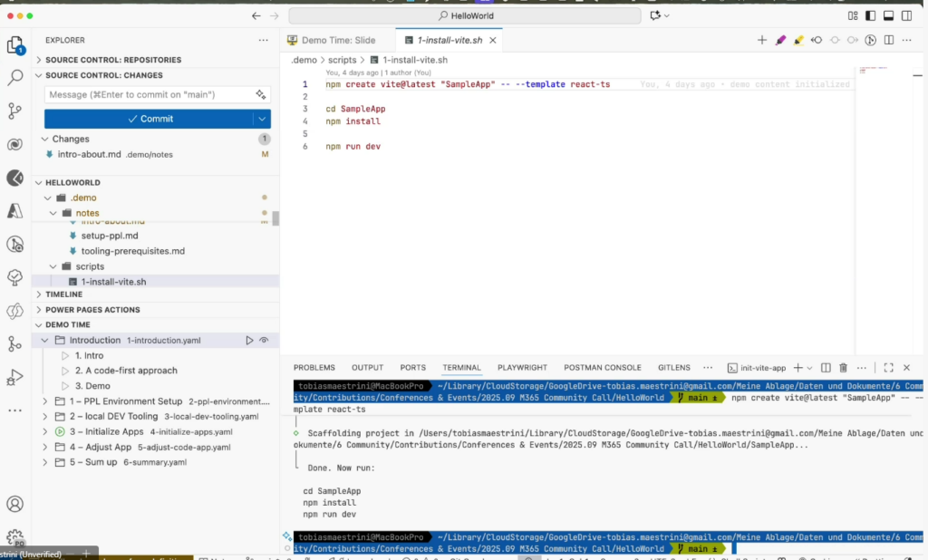
Task: Click the commit message input field
Action: click(x=150, y=95)
